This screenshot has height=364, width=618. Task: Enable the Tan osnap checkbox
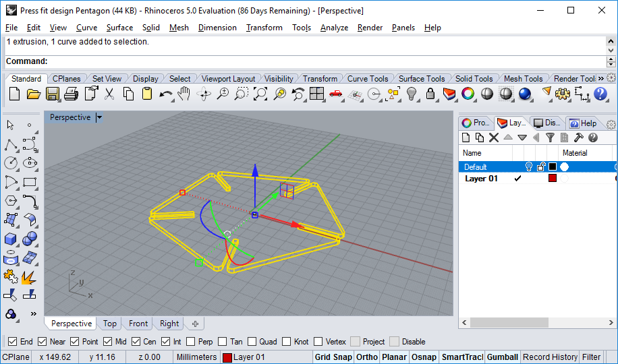(x=222, y=342)
